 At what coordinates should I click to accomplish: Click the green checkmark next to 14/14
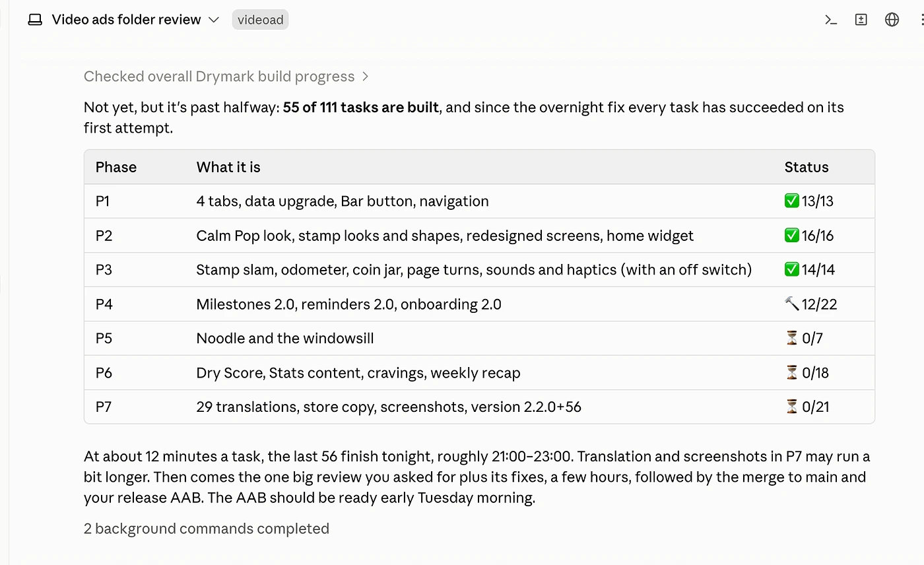click(x=792, y=269)
